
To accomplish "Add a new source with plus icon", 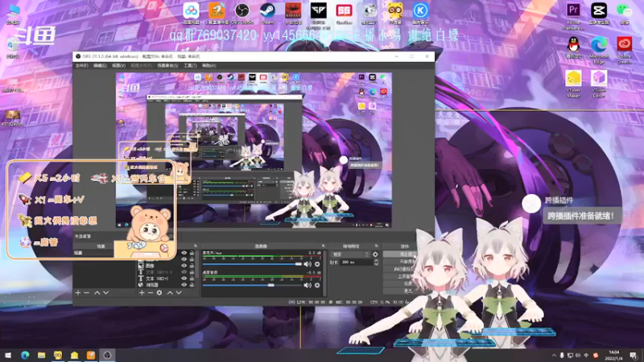I will [x=142, y=293].
